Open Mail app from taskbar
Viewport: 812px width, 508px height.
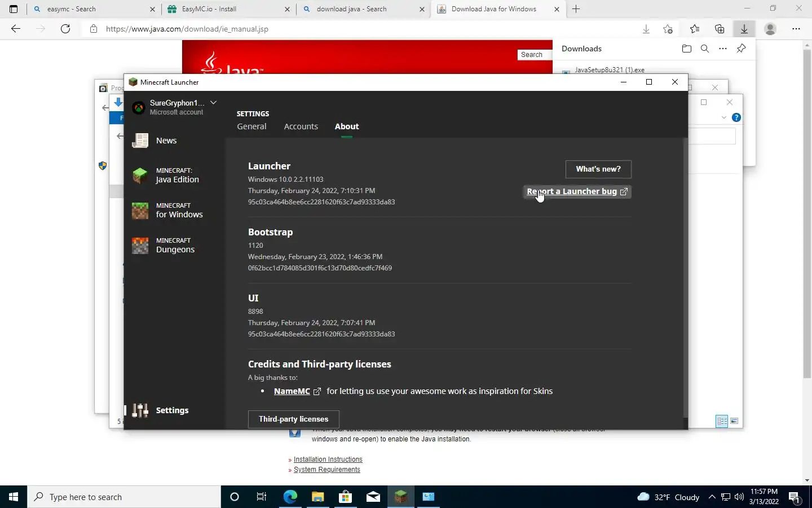[x=373, y=497]
